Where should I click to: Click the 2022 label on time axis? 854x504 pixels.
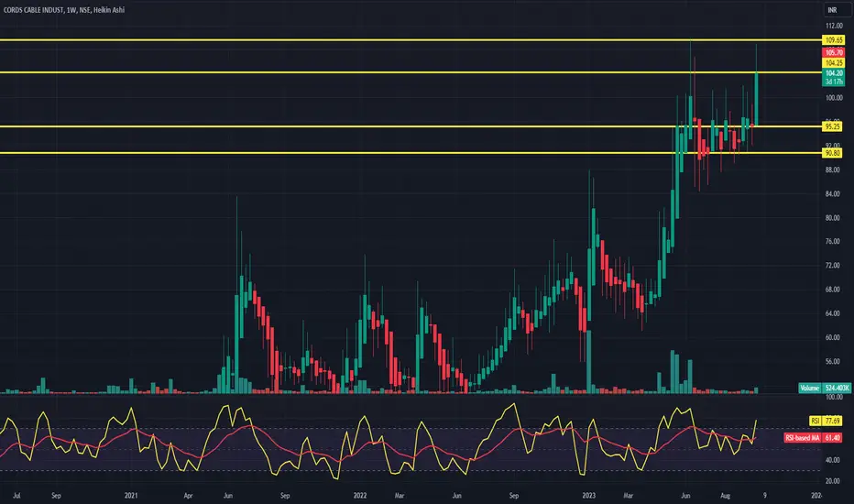click(359, 495)
